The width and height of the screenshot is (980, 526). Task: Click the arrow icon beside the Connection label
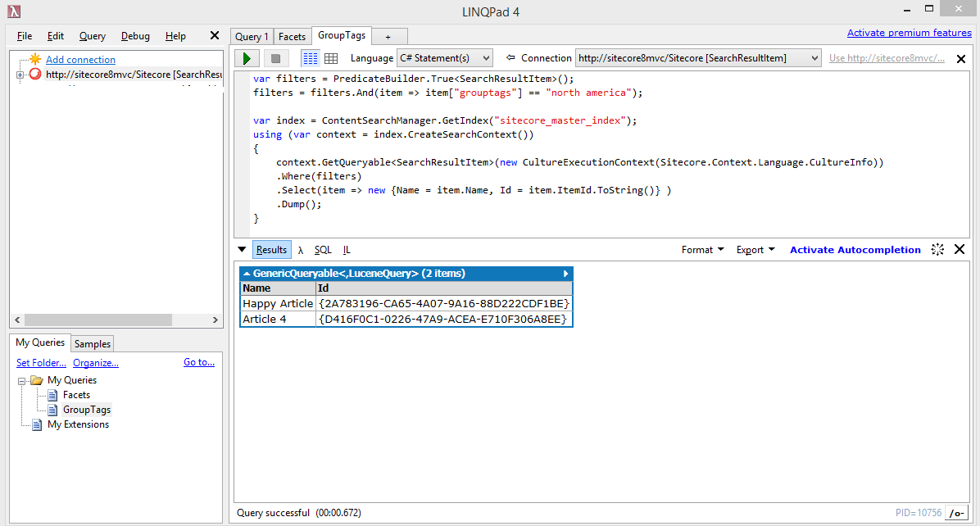click(510, 58)
